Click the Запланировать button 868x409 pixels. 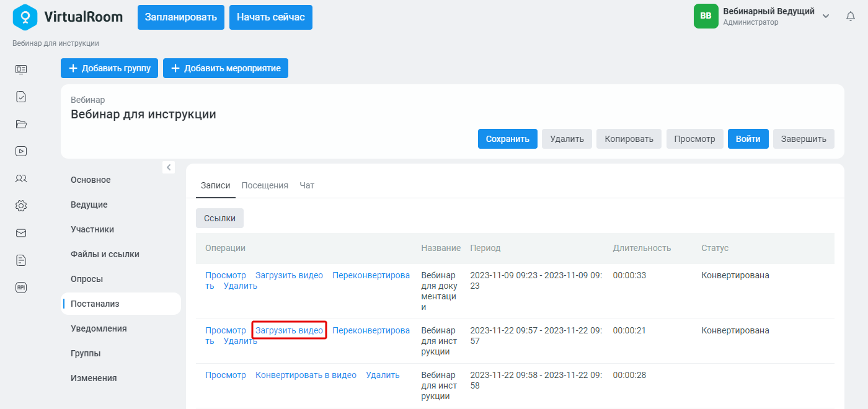181,17
